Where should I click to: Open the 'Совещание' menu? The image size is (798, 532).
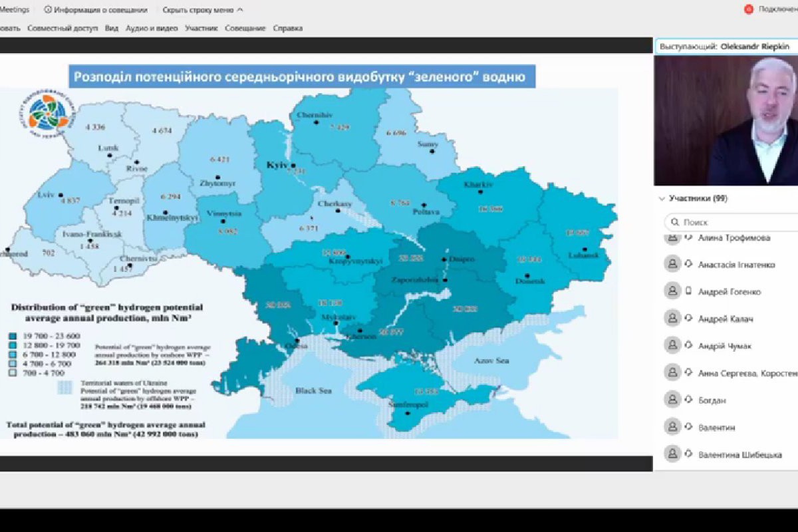(245, 28)
